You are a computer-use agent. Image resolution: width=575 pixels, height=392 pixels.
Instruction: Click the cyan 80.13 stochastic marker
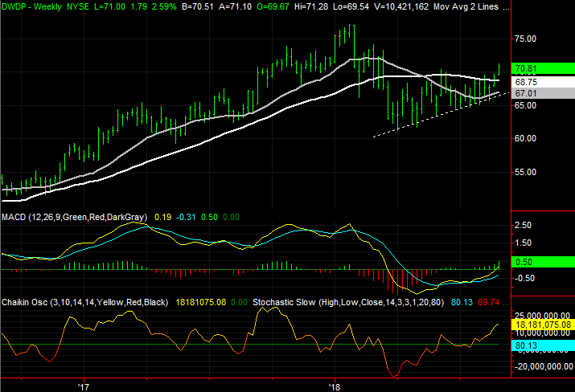tap(544, 345)
